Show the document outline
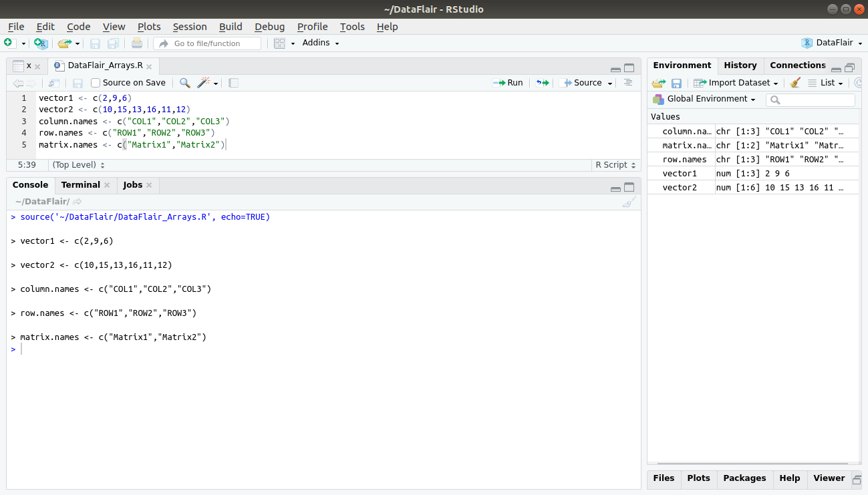The width and height of the screenshot is (868, 495). (627, 83)
